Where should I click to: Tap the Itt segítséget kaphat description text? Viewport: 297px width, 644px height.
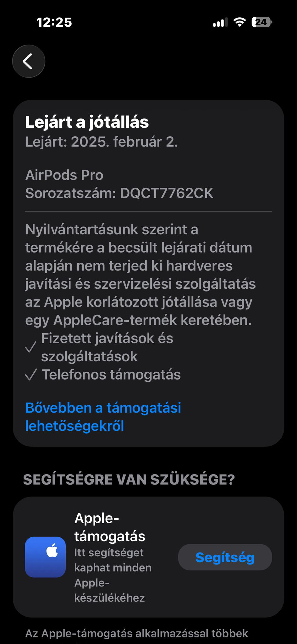point(113,575)
